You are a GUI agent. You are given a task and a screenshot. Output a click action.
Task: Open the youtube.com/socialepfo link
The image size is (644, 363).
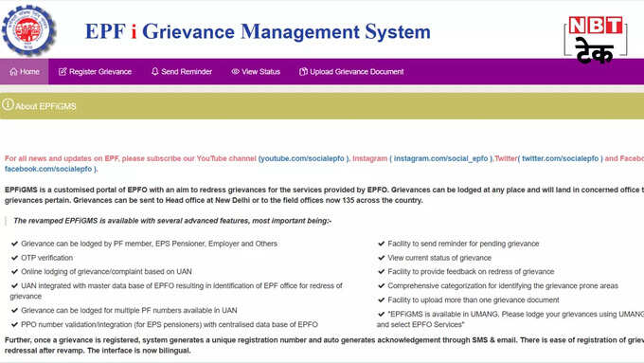pyautogui.click(x=302, y=158)
